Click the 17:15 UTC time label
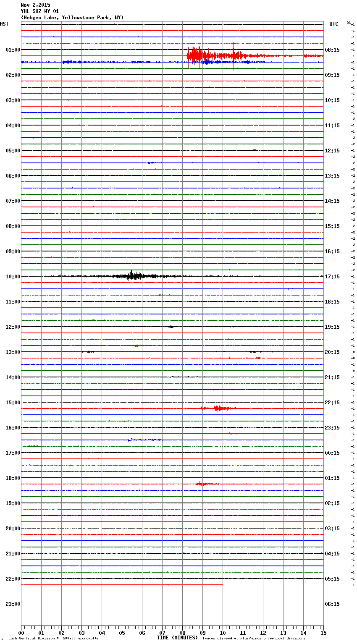 point(332,277)
